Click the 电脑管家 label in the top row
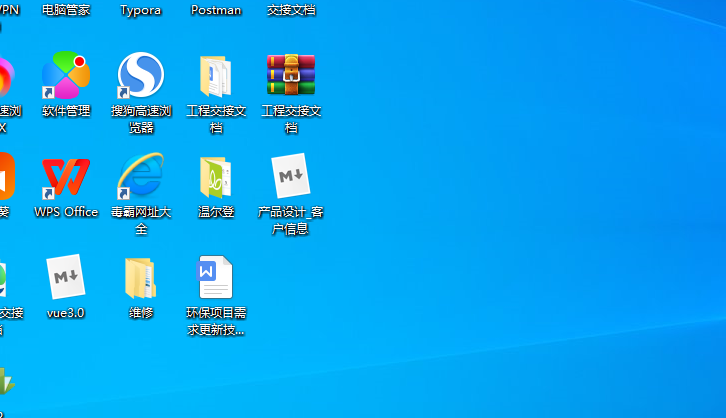The width and height of the screenshot is (726, 418). click(x=66, y=10)
